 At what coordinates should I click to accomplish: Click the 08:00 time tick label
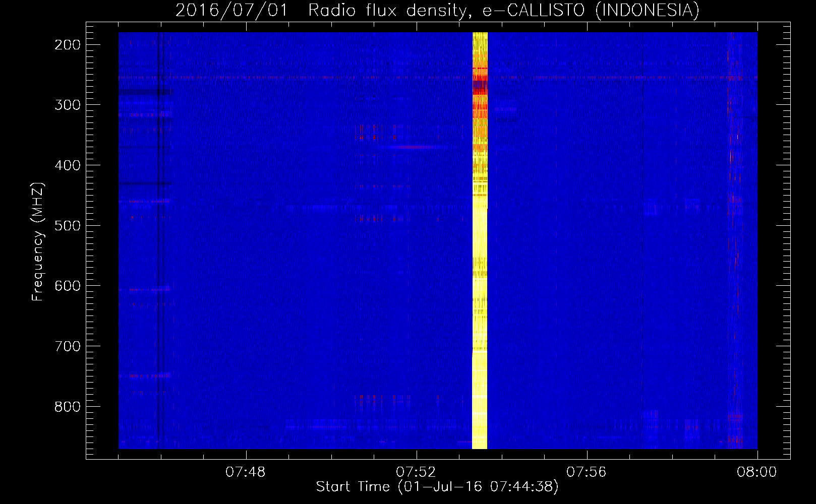[x=757, y=472]
